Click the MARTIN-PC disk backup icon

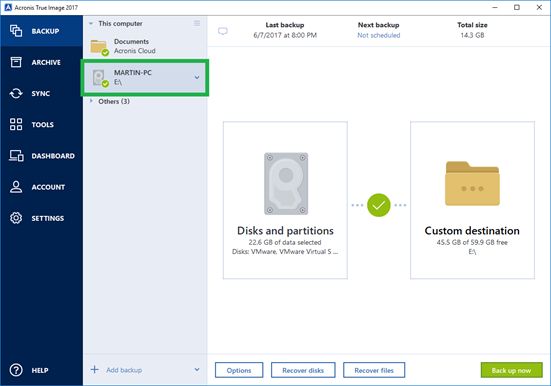click(x=100, y=78)
